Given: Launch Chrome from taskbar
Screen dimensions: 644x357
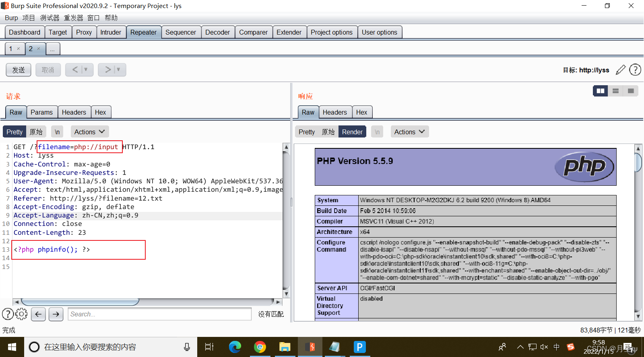Looking at the screenshot, I should coord(260,347).
